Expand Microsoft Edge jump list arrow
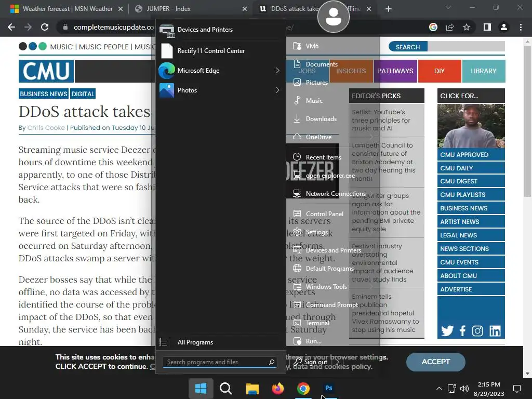Viewport: 532px width, 399px height. (x=277, y=71)
